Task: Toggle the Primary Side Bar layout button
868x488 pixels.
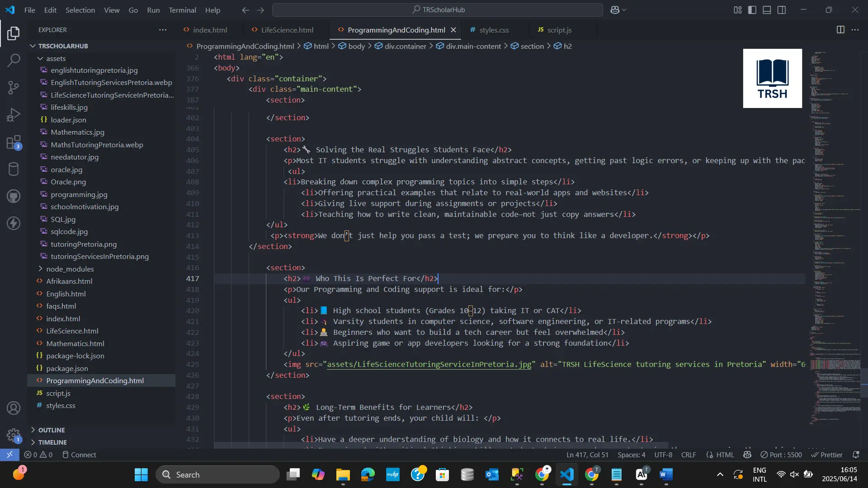Action: pos(752,10)
